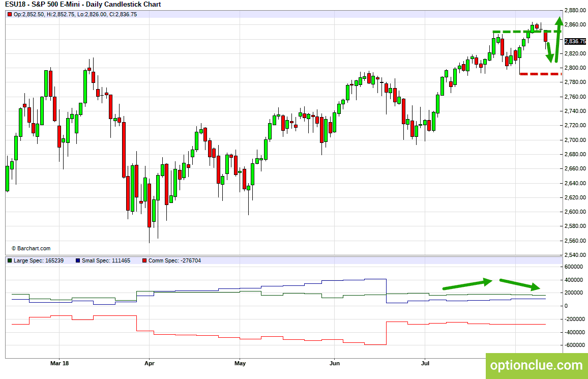Click the Jun date label

pos(334,363)
